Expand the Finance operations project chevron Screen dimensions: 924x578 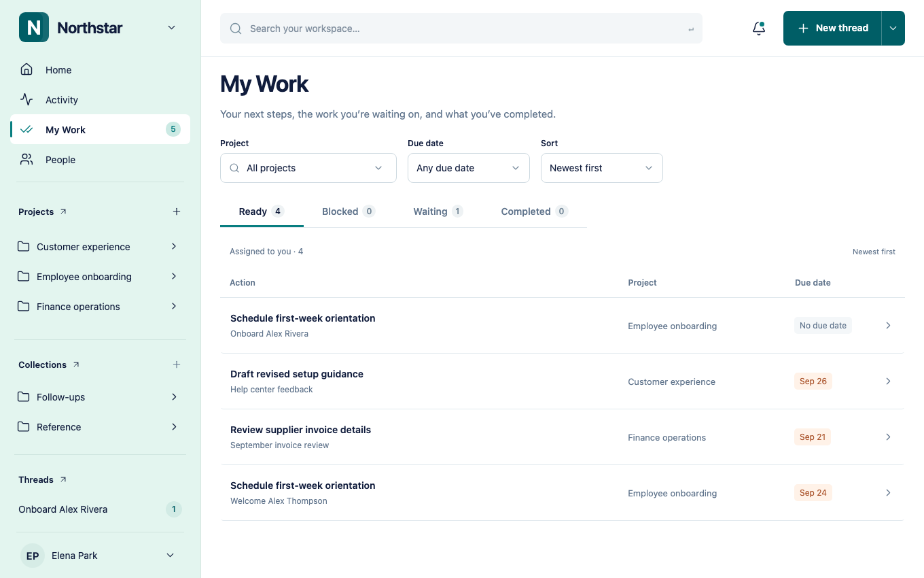click(174, 306)
